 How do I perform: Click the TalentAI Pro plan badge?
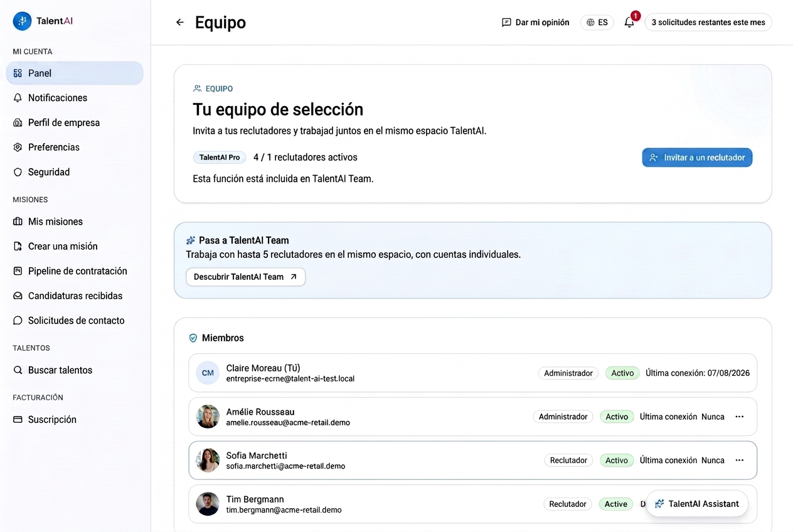point(220,157)
